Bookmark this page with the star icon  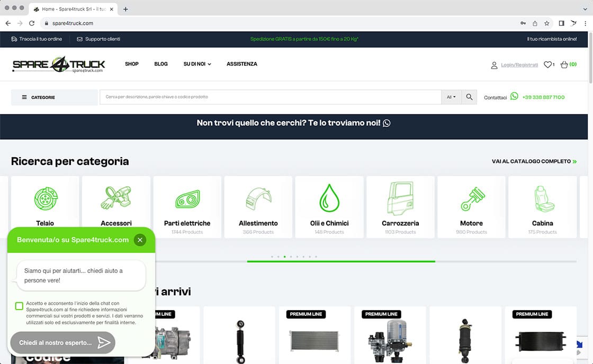pos(546,23)
